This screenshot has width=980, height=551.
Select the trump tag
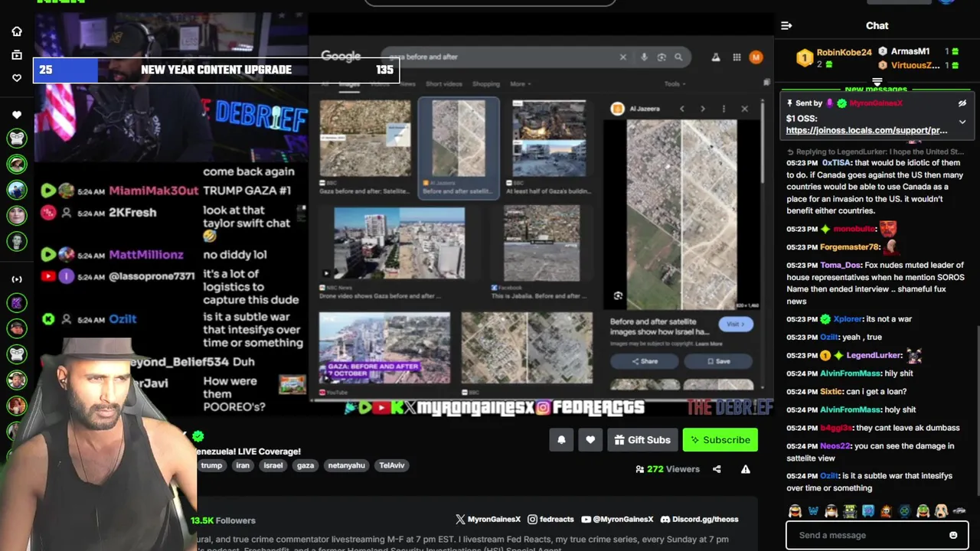211,465
